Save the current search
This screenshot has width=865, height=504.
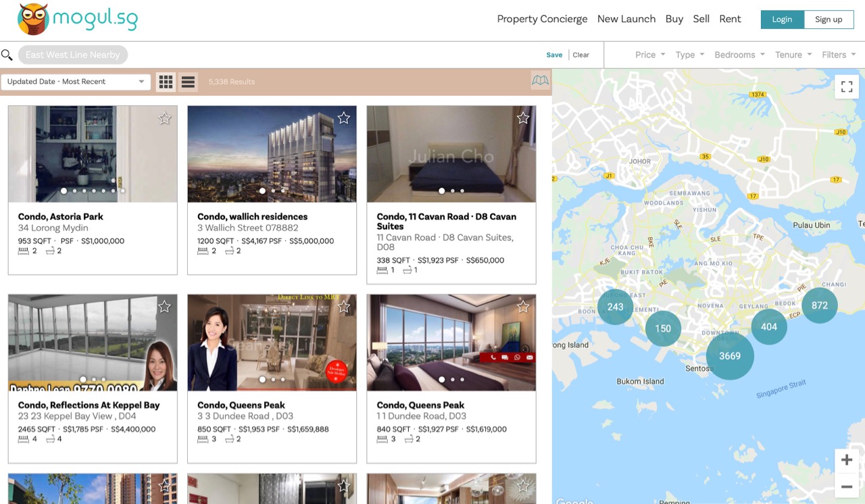pyautogui.click(x=554, y=55)
